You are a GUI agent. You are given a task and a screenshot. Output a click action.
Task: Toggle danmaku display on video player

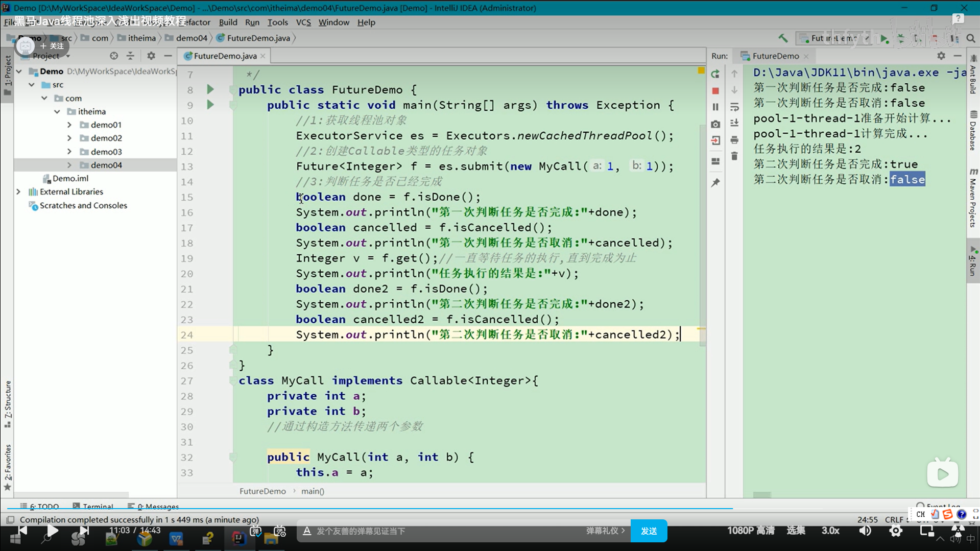point(255,531)
